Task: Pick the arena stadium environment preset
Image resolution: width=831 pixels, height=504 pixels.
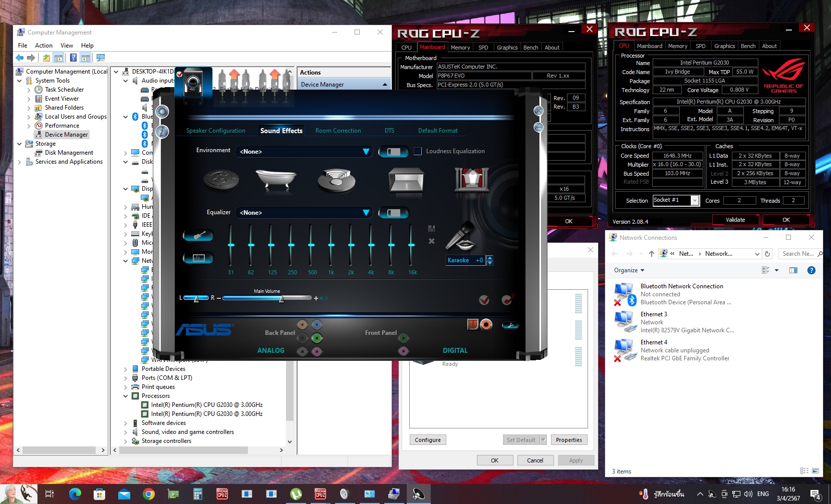Action: click(x=338, y=180)
